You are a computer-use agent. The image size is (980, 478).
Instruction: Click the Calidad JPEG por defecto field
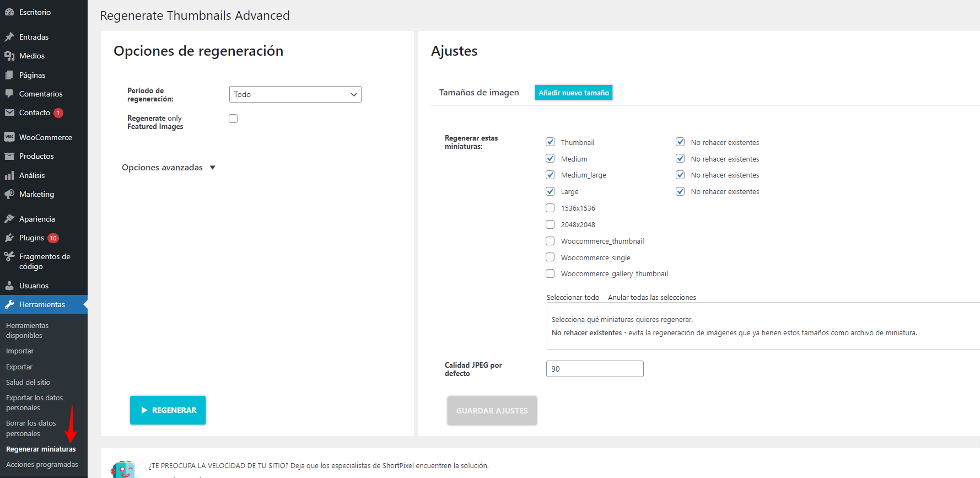click(x=595, y=369)
